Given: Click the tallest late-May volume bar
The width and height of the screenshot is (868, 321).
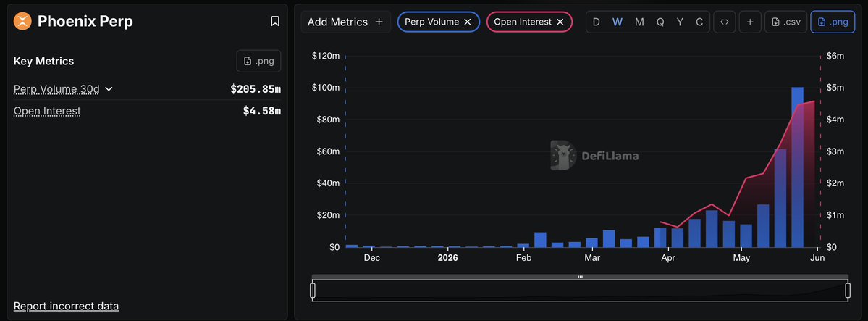Looking at the screenshot, I should [x=797, y=167].
